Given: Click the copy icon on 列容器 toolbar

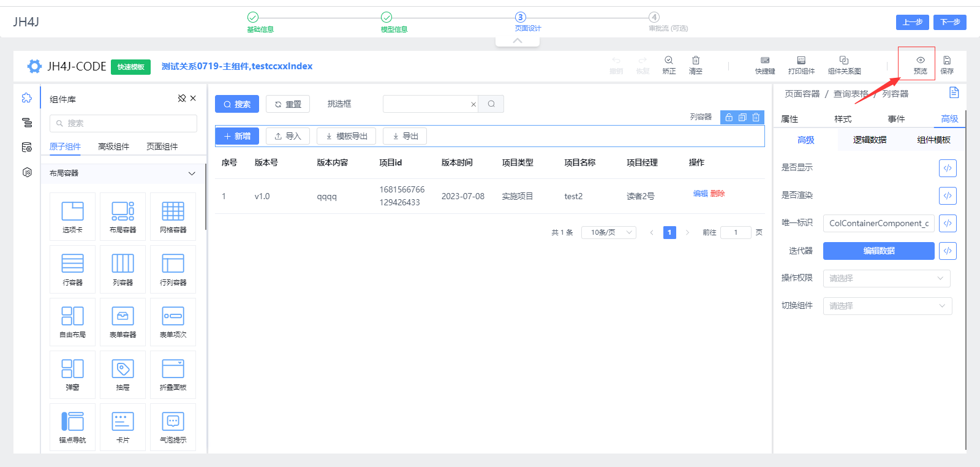Looking at the screenshot, I should tap(742, 117).
